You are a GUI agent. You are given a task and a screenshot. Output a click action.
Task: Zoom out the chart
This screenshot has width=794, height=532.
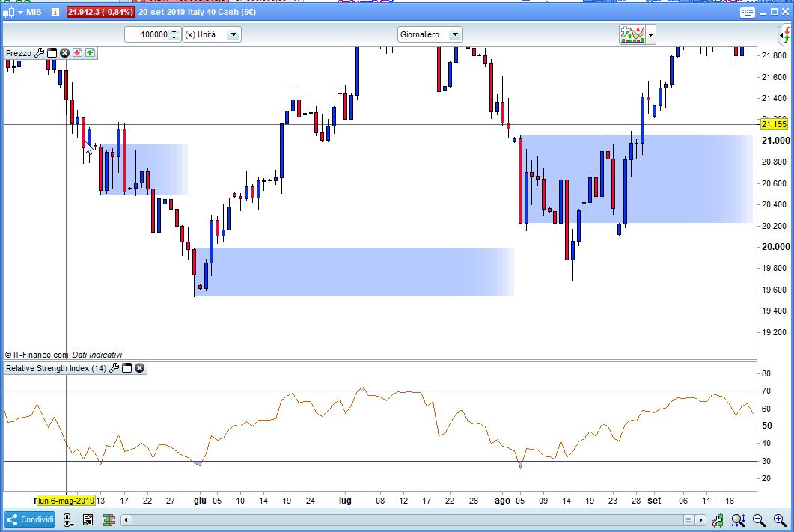click(x=759, y=520)
